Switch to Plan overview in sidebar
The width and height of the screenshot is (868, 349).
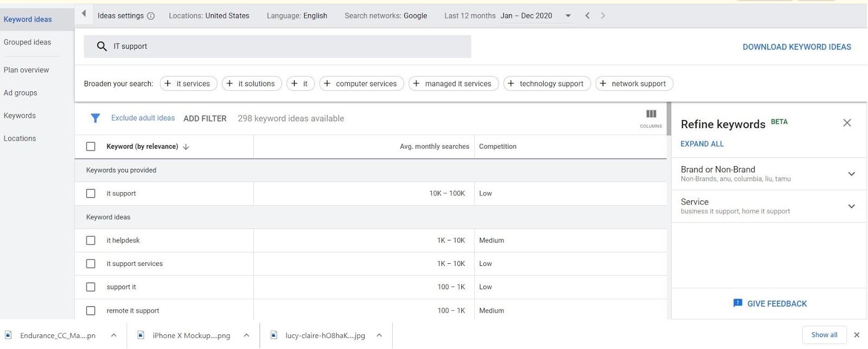point(26,70)
